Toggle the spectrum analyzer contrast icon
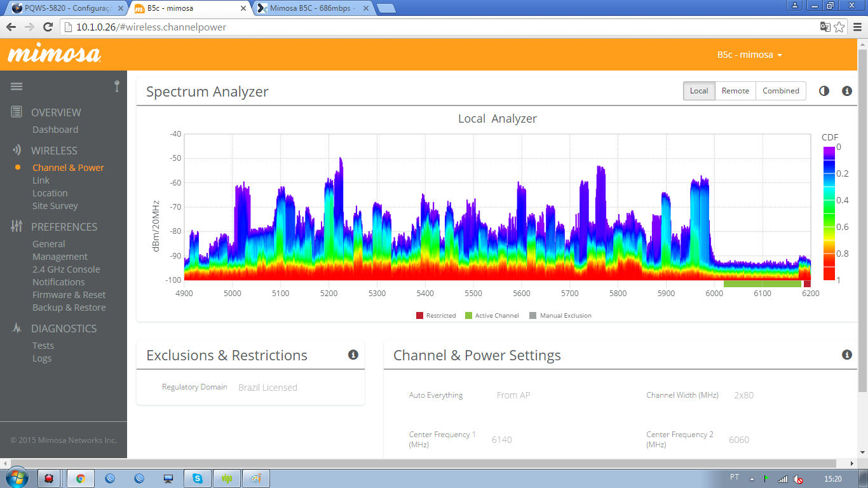 824,91
